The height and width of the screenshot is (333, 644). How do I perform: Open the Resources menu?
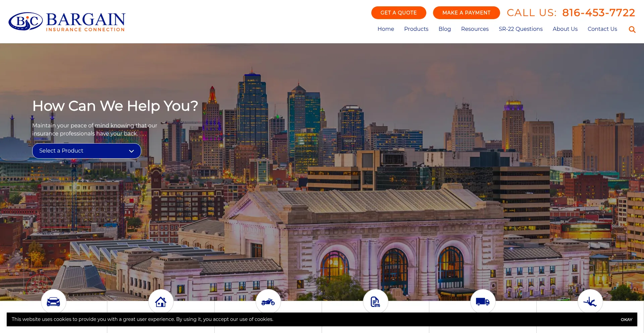[x=475, y=29]
